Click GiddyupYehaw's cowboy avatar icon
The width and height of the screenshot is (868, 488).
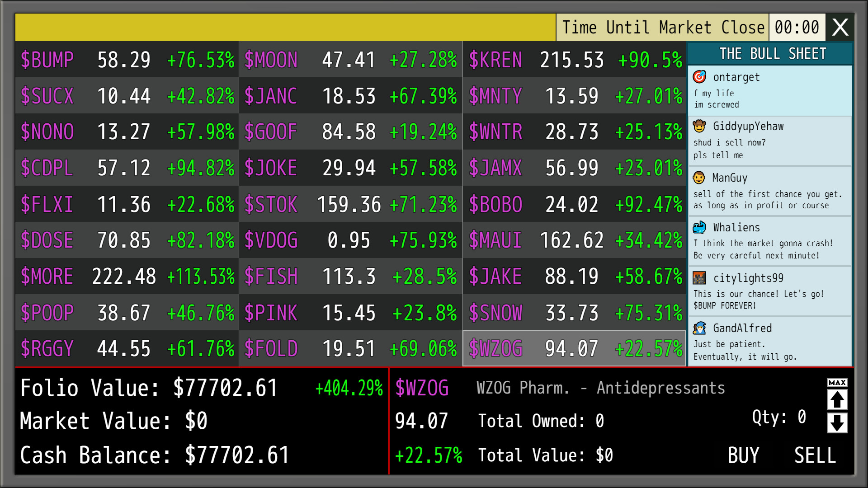pos(699,126)
